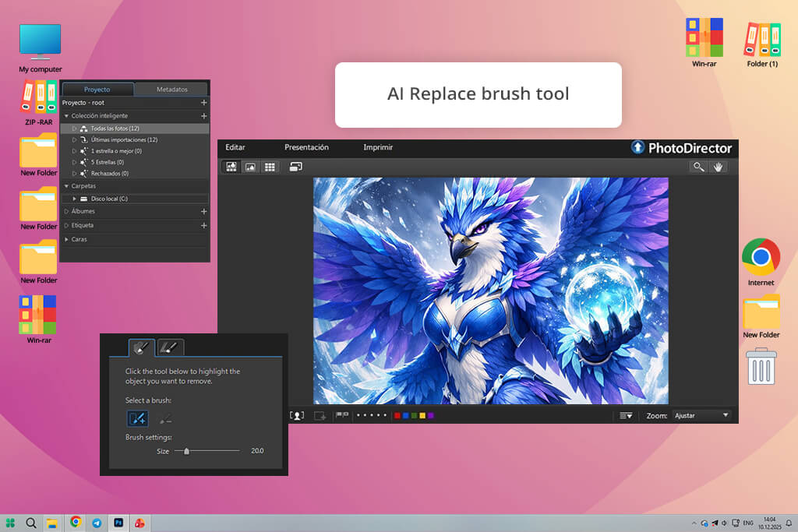Select the viewer-and-browser layout icon
This screenshot has width=798, height=532.
pos(231,167)
